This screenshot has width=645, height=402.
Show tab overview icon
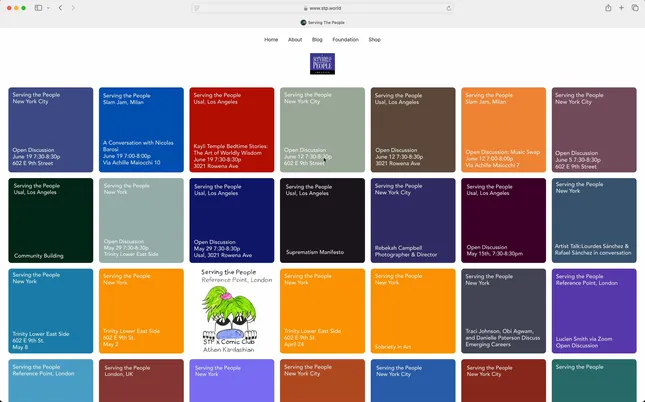click(635, 8)
